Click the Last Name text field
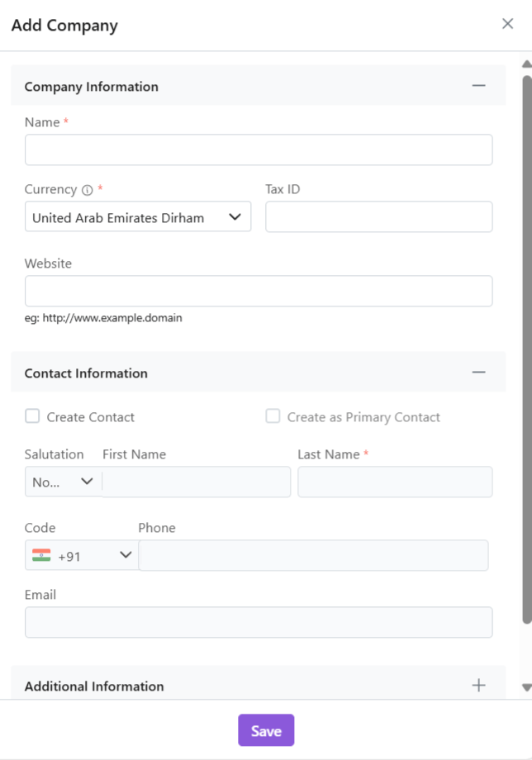 (x=395, y=482)
